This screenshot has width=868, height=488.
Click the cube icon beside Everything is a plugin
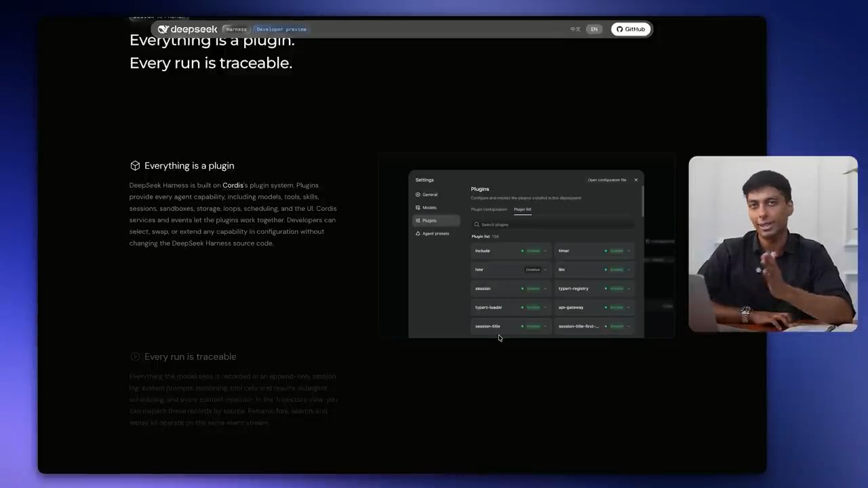(135, 165)
